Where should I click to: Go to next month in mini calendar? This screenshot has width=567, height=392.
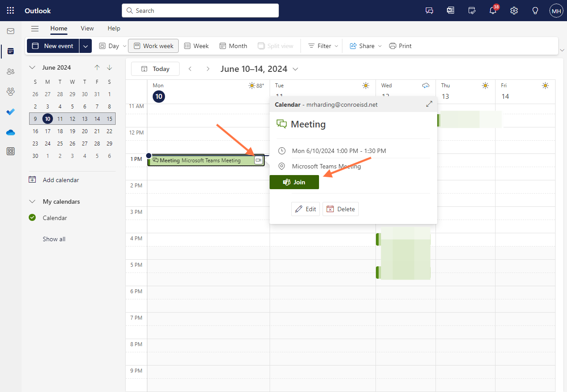109,67
